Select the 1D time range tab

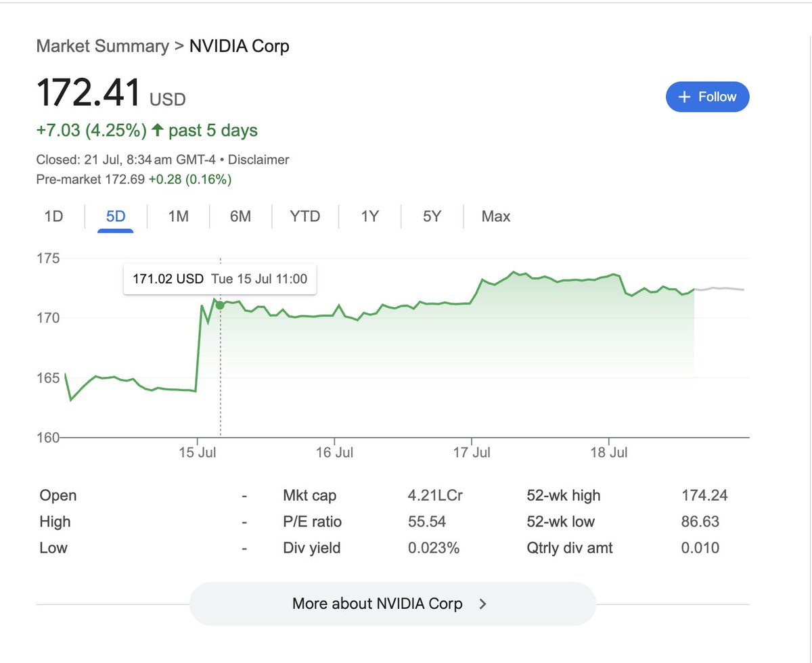(x=53, y=216)
